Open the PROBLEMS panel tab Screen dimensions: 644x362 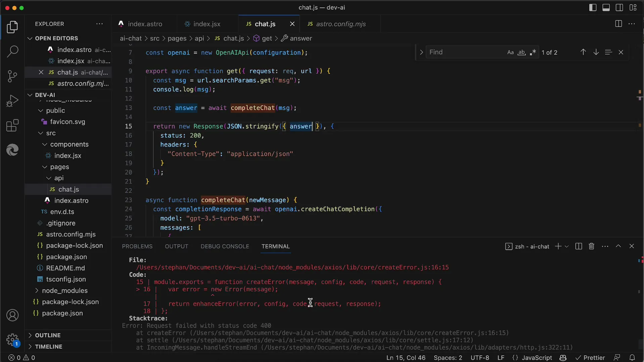click(x=137, y=246)
